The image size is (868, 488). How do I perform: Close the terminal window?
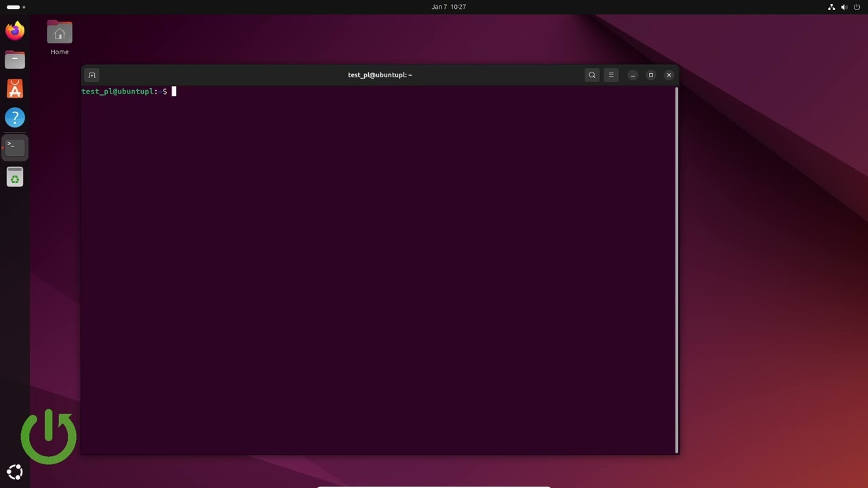coord(669,75)
